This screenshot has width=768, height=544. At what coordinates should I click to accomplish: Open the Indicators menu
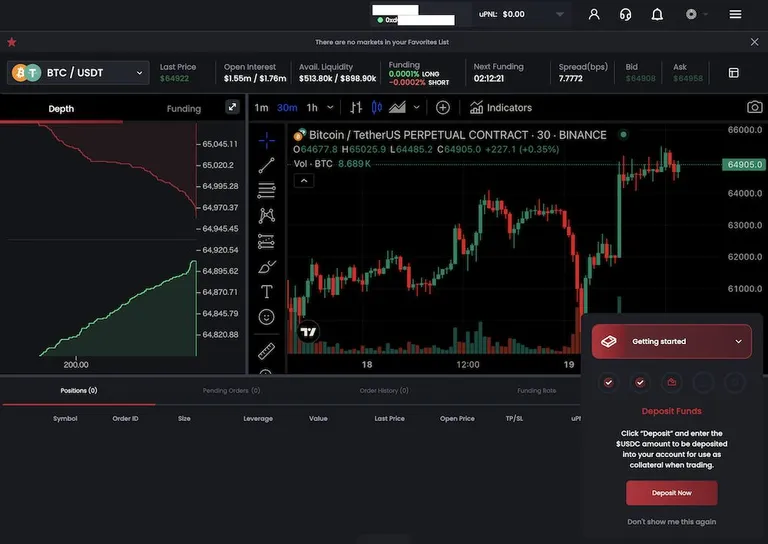click(x=501, y=108)
